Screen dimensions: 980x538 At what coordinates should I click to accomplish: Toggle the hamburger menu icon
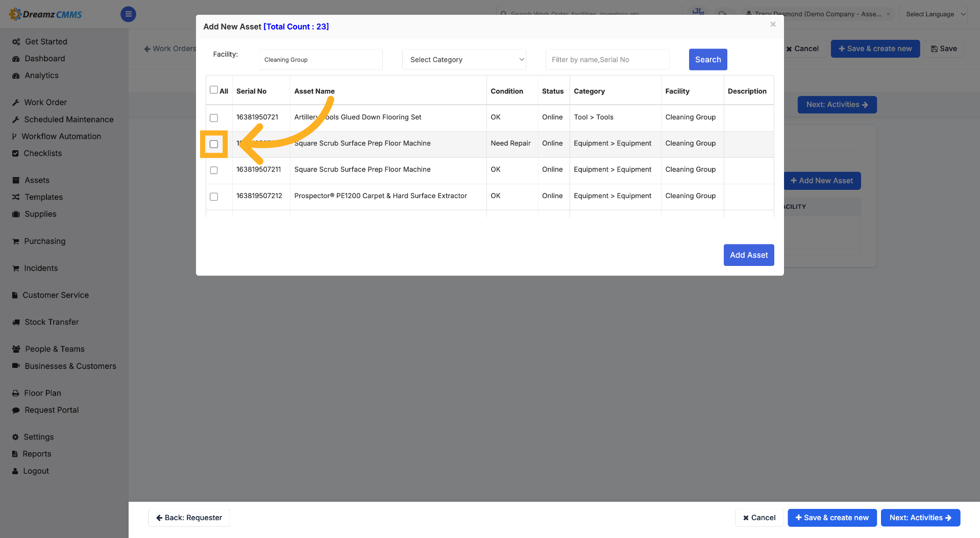tap(128, 14)
